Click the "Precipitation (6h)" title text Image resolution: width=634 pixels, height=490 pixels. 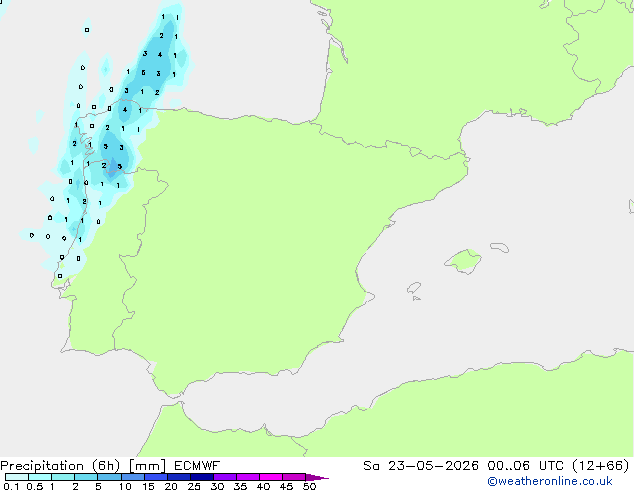click(x=60, y=466)
